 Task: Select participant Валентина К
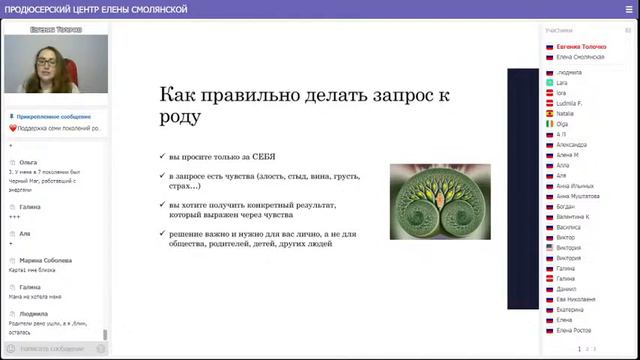573,217
